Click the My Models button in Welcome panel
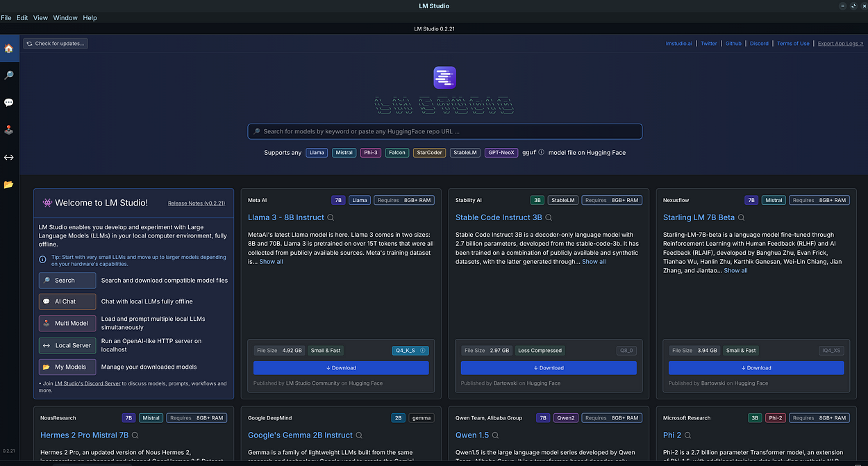The height and width of the screenshot is (466, 868). 67,367
